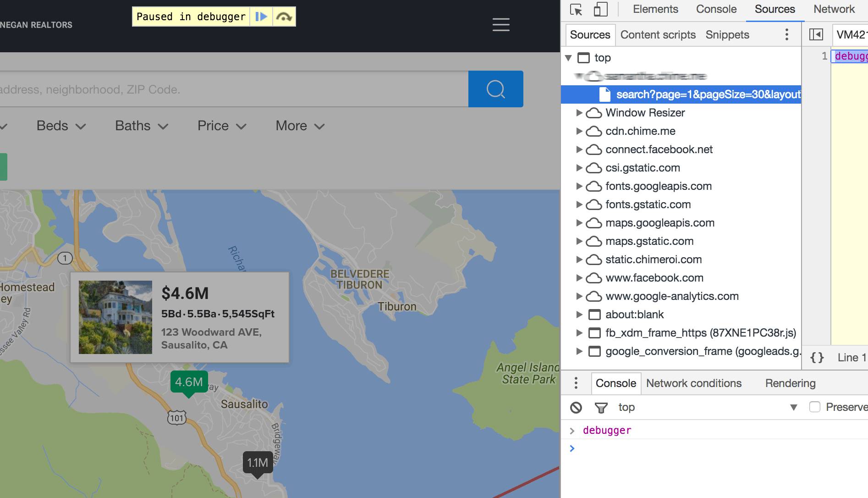The width and height of the screenshot is (868, 498).
Task: Open the Beds filter dropdown
Action: click(x=61, y=126)
